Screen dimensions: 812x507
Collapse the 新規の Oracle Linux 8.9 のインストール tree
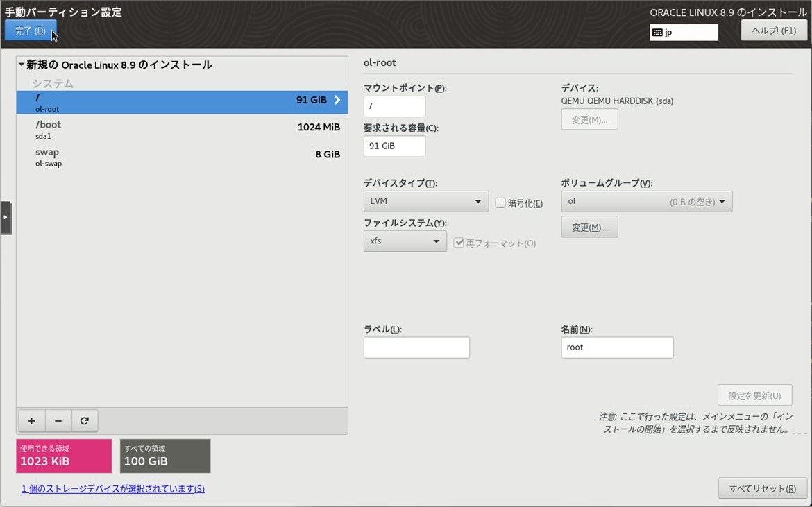point(22,65)
